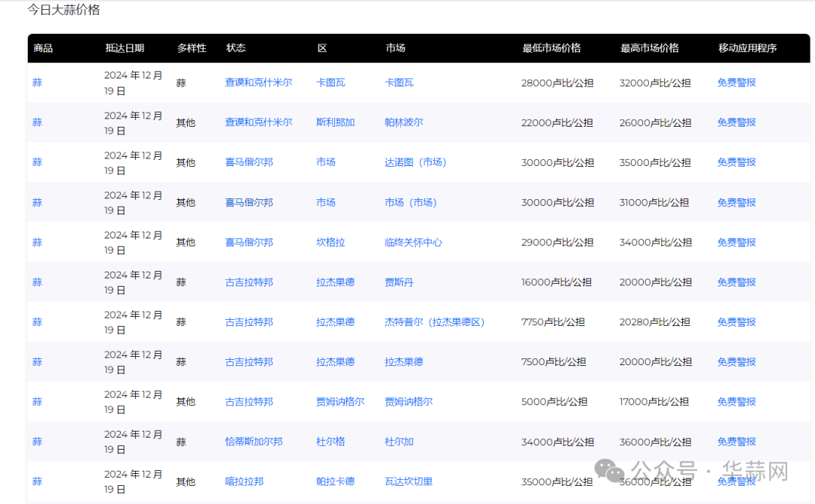The width and height of the screenshot is (815, 504).
Task: Open the 贾斯丹 market link
Action: (398, 282)
